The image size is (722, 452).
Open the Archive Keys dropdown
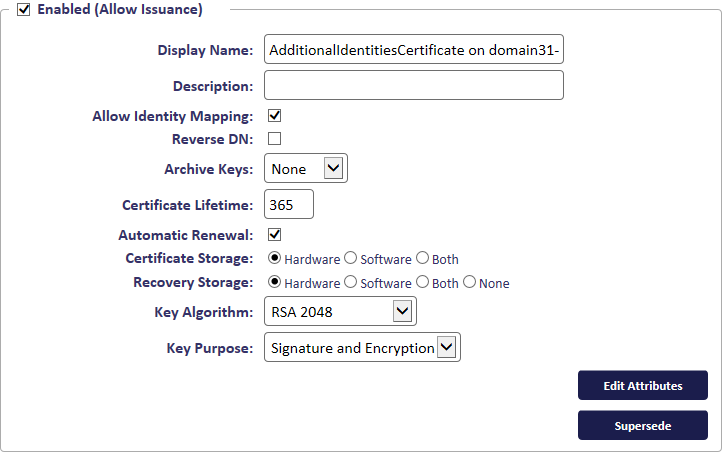point(306,168)
